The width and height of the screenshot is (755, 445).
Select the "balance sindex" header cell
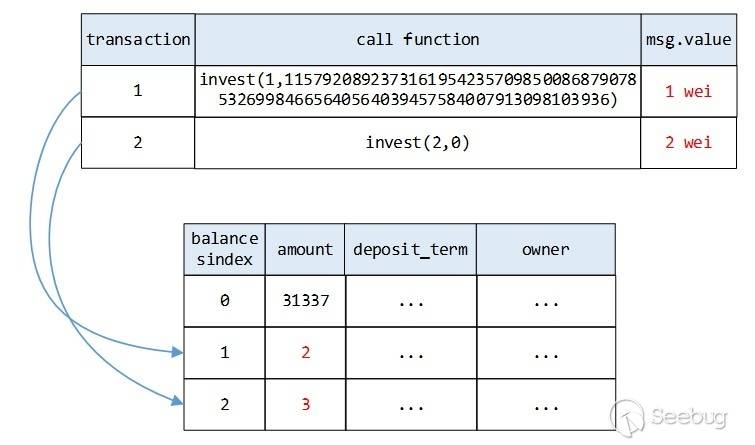(224, 249)
